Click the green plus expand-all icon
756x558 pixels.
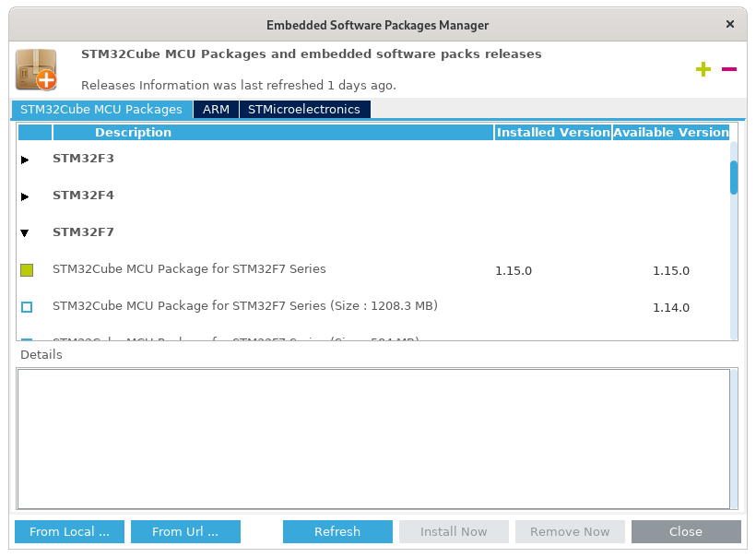pyautogui.click(x=703, y=69)
